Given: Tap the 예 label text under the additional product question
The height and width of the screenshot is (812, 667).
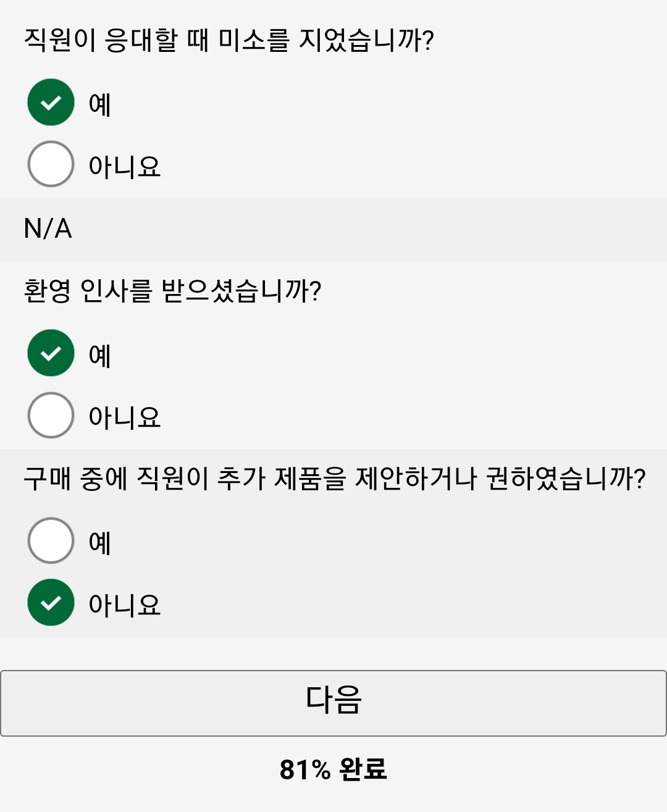Looking at the screenshot, I should (x=100, y=542).
